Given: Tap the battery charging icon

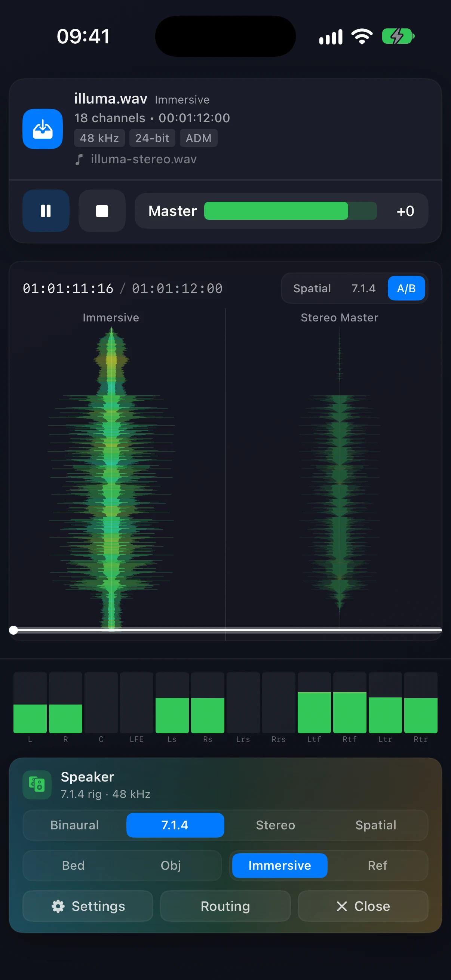Looking at the screenshot, I should coord(398,37).
